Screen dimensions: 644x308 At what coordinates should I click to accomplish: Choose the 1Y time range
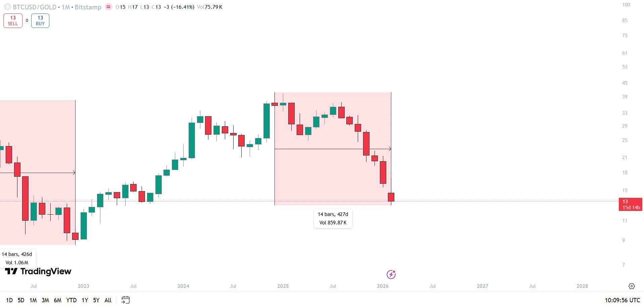tap(85, 300)
